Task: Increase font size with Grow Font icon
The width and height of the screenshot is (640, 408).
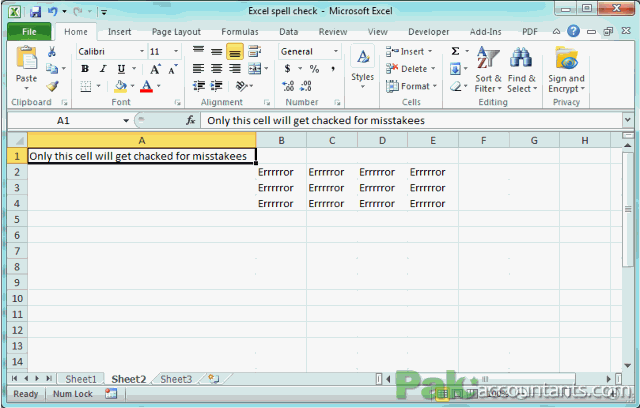Action: pos(155,69)
